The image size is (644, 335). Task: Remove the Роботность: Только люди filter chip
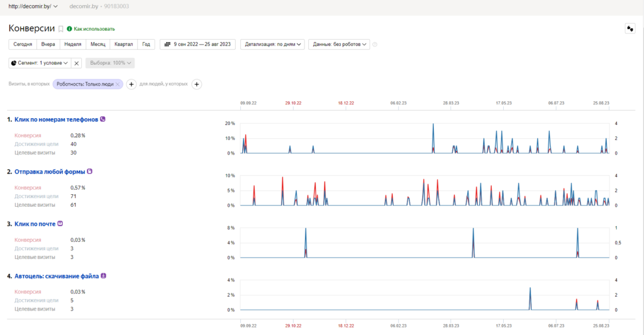118,84
